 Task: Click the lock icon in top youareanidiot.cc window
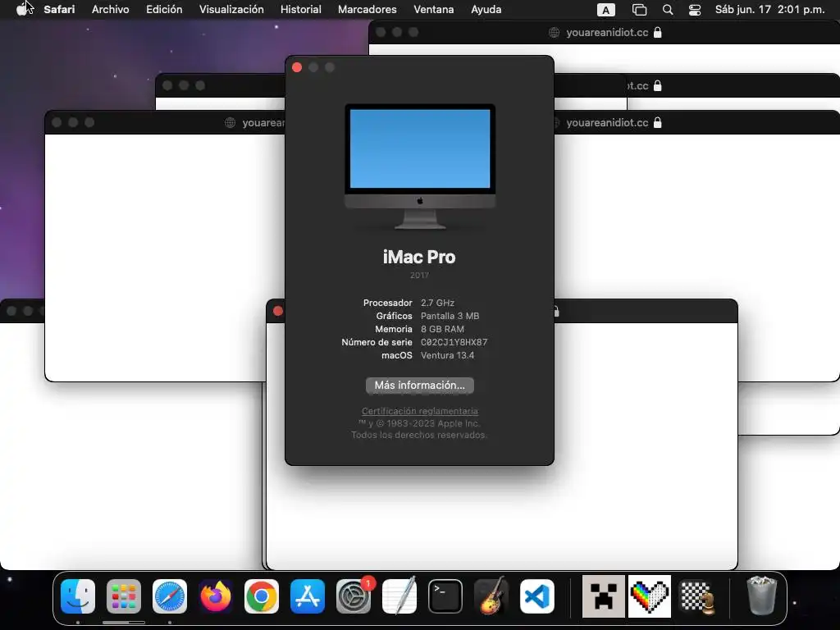(658, 32)
